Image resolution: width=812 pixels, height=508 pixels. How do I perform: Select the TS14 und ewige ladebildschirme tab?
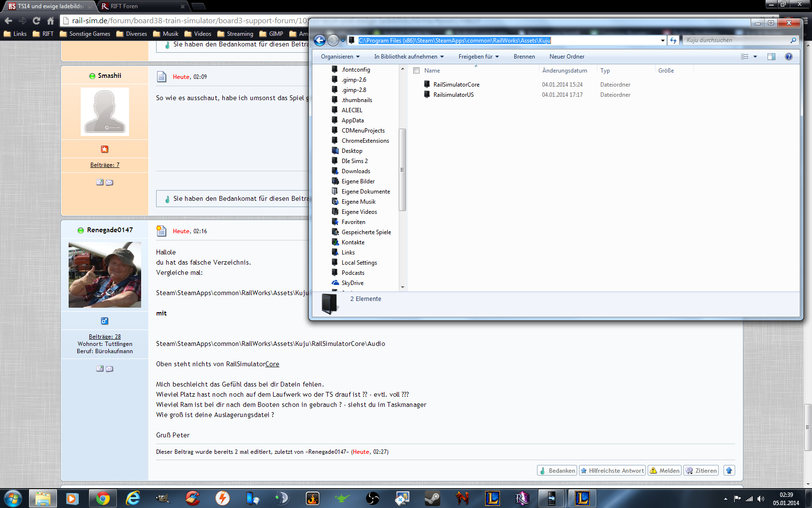pos(50,6)
